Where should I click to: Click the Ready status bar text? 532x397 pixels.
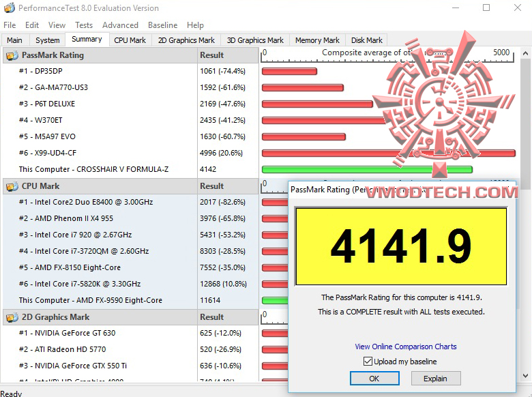pyautogui.click(x=11, y=394)
